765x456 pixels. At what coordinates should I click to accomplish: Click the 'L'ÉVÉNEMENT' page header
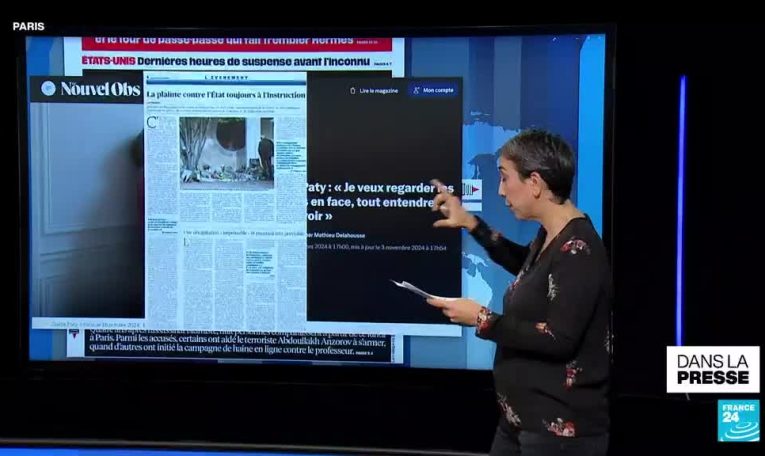[226, 78]
